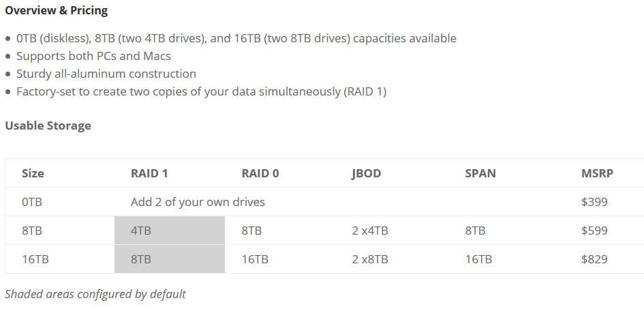Viewport: 644px width, 309px height.
Task: Click the JBOD column header
Action: tap(367, 173)
